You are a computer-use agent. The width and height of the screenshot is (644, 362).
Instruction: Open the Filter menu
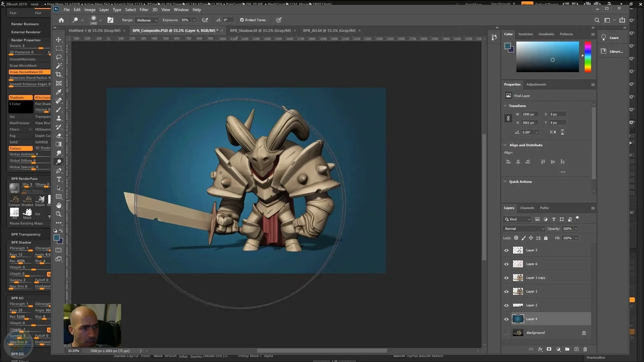144,10
